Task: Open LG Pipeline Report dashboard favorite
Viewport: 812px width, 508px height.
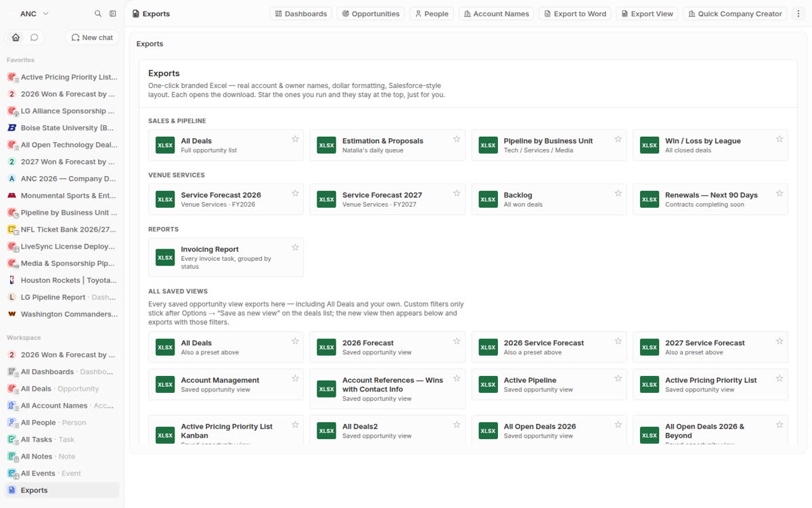Action: 62,297
